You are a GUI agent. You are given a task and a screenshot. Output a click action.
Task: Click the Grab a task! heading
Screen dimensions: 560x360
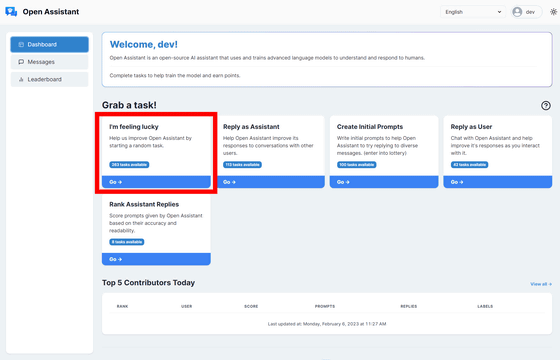click(129, 105)
